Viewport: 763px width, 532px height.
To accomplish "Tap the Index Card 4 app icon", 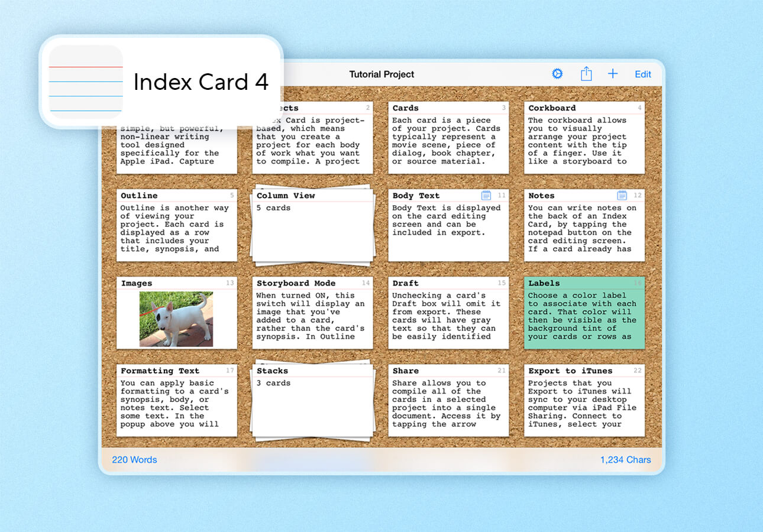I will (86, 82).
